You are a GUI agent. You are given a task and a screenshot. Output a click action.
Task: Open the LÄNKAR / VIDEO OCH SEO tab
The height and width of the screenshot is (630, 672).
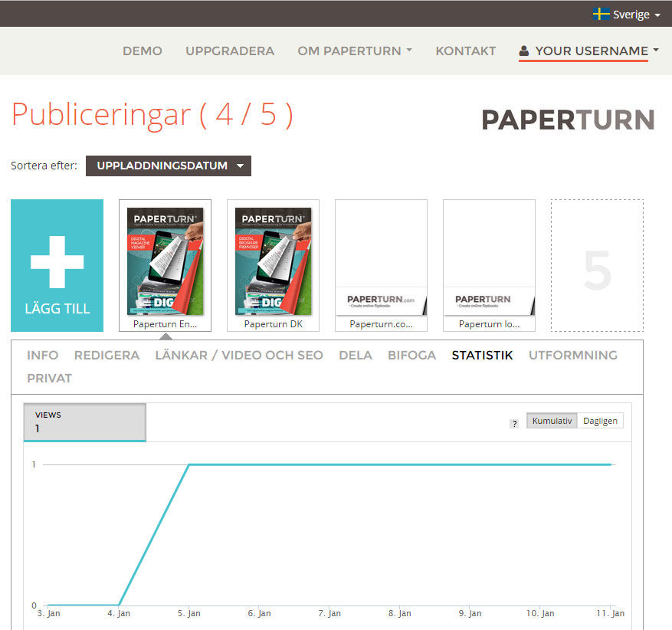pos(239,356)
